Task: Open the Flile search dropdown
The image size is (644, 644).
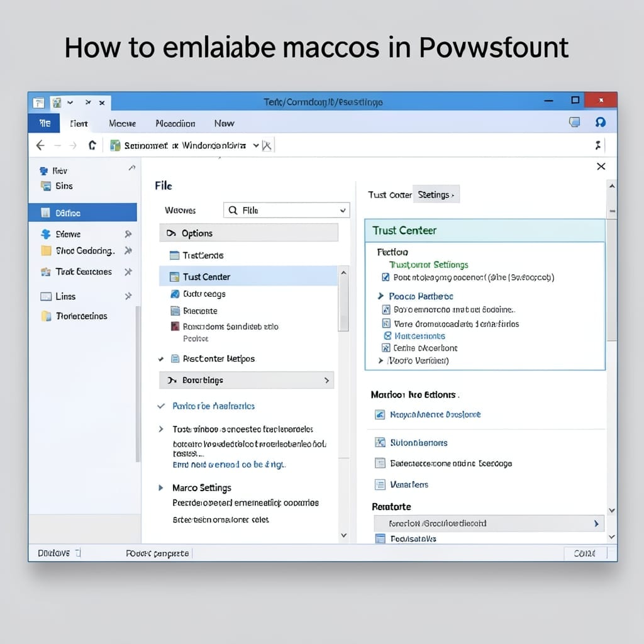Action: click(x=343, y=210)
